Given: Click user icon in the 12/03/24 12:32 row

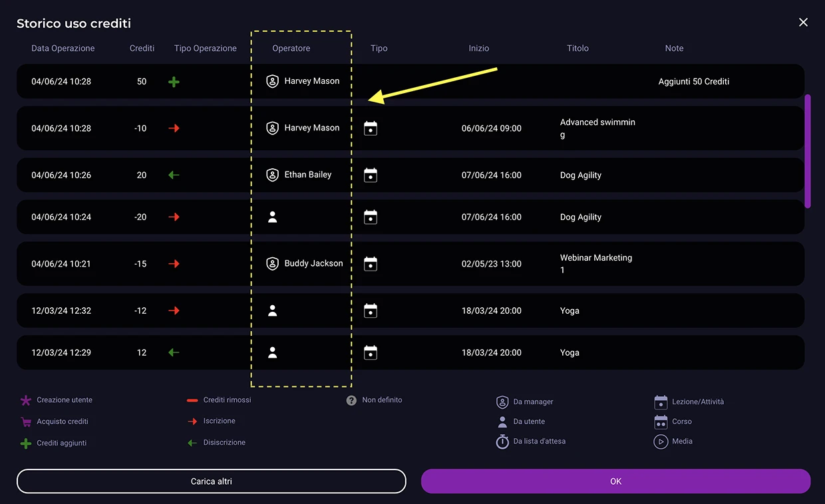Looking at the screenshot, I should click(x=272, y=311).
